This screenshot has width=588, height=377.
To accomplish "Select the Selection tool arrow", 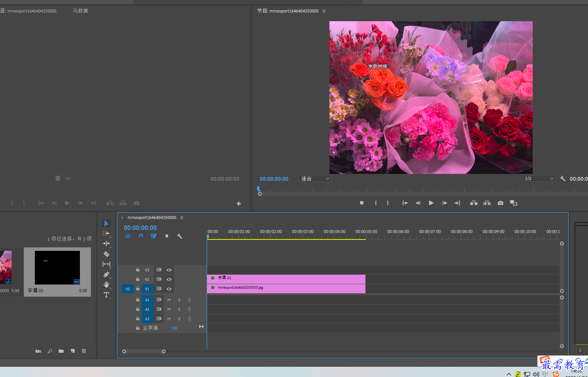I will pos(106,224).
